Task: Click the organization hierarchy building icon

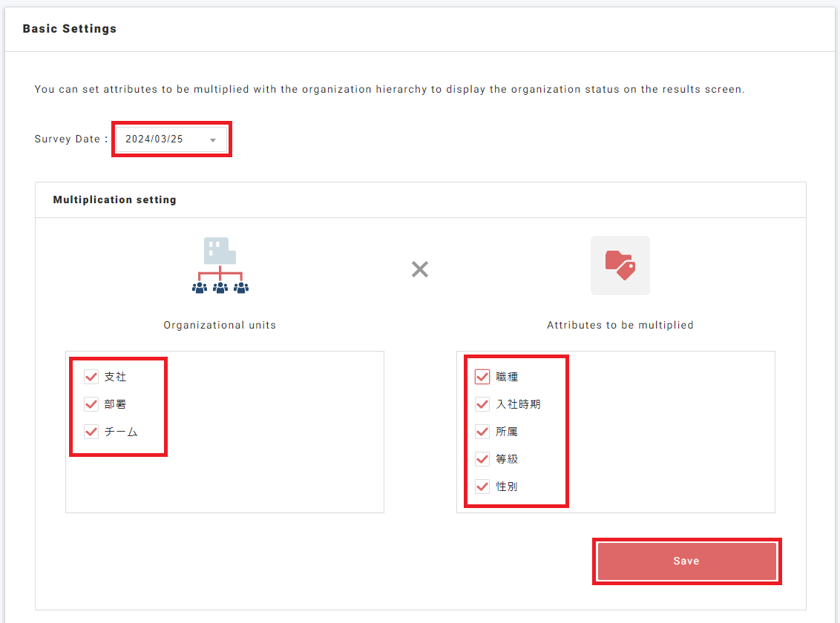Action: (220, 266)
